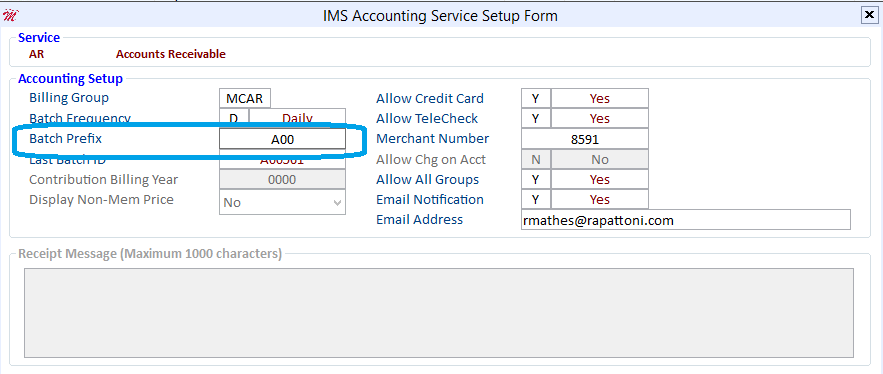Close the Accounting Service Setup Form
The image size is (883, 374).
coord(869,16)
